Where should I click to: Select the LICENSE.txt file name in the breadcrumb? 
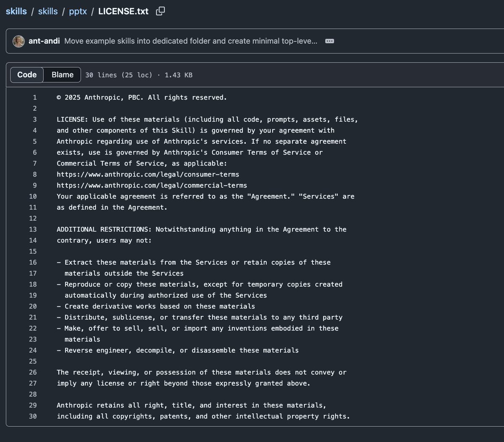click(123, 11)
